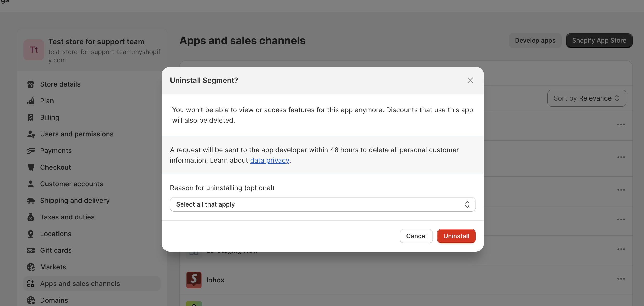Click the Develop apps button
The width and height of the screenshot is (644, 306).
(x=535, y=41)
